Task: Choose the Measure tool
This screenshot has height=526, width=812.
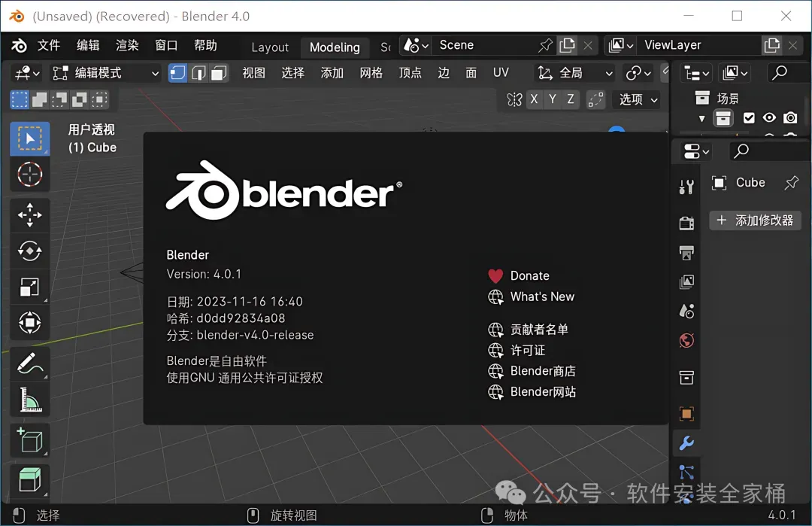Action: coord(30,400)
